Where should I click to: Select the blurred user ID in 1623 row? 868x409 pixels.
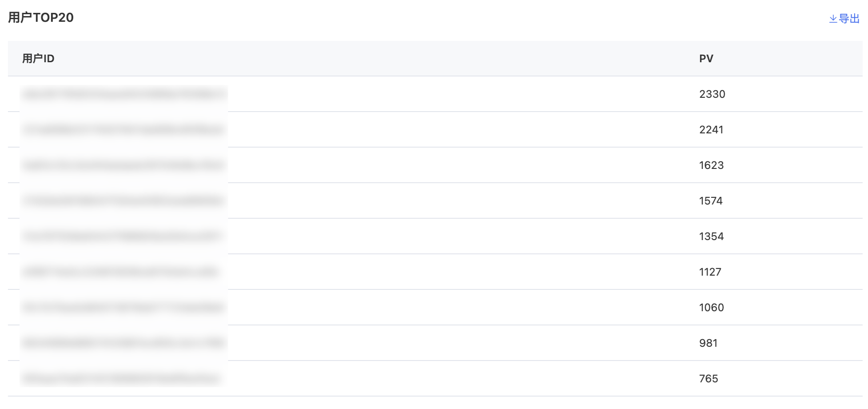click(x=123, y=165)
